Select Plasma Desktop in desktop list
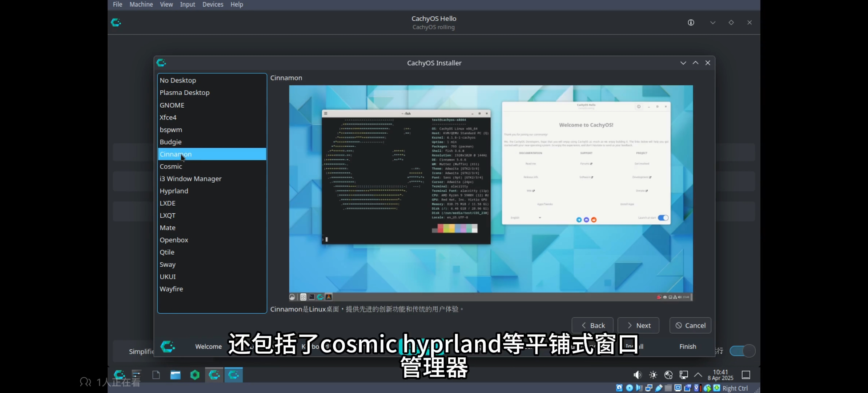This screenshot has width=868, height=393. (x=212, y=92)
